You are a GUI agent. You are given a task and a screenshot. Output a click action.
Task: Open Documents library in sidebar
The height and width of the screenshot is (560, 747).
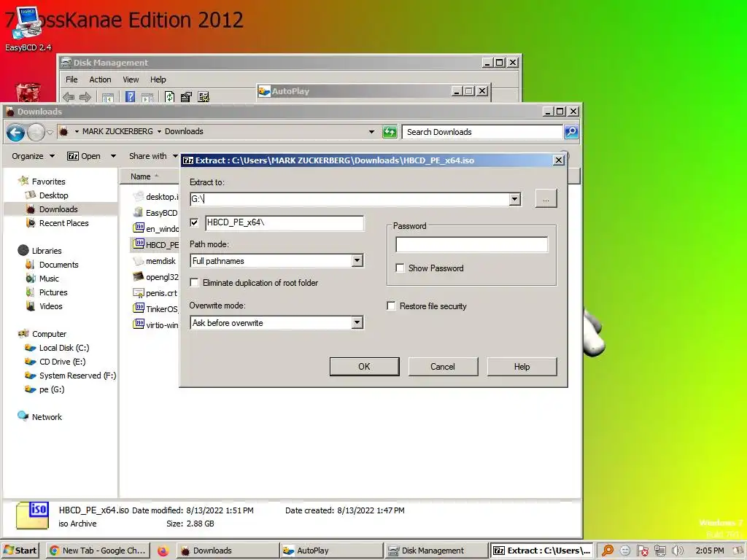[58, 264]
